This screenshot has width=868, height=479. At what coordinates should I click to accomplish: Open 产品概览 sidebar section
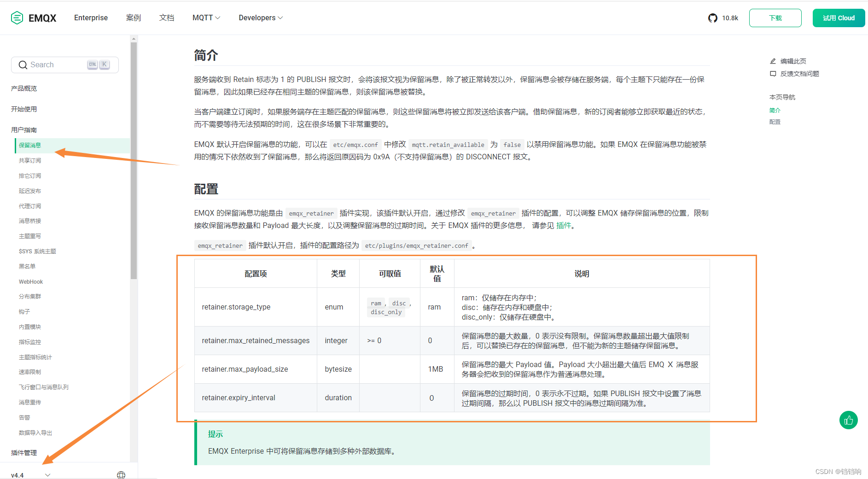[24, 88]
